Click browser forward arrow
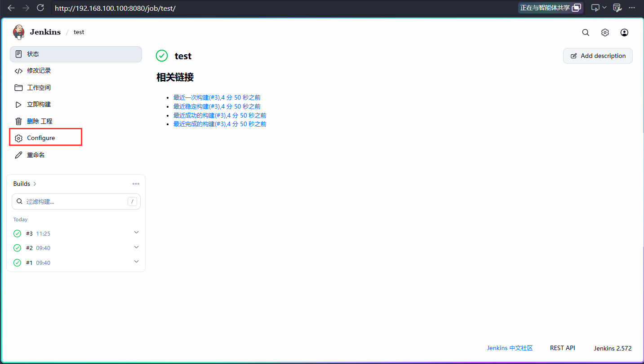This screenshot has height=364, width=644. (x=26, y=8)
